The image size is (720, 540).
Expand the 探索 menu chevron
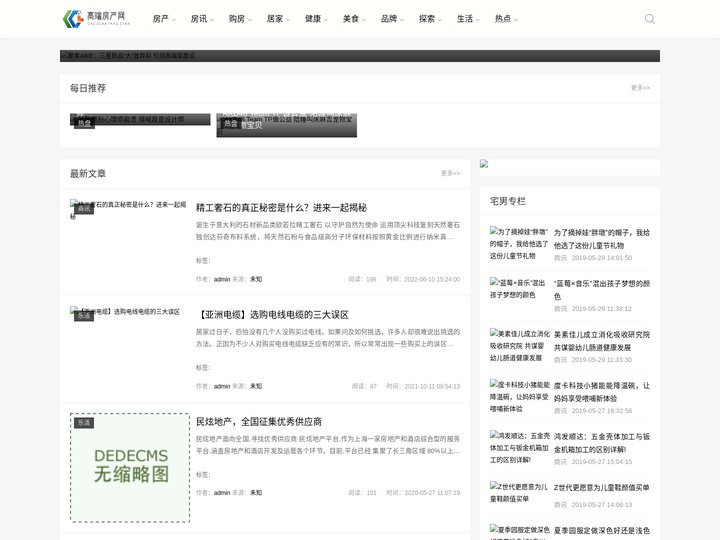click(x=440, y=20)
